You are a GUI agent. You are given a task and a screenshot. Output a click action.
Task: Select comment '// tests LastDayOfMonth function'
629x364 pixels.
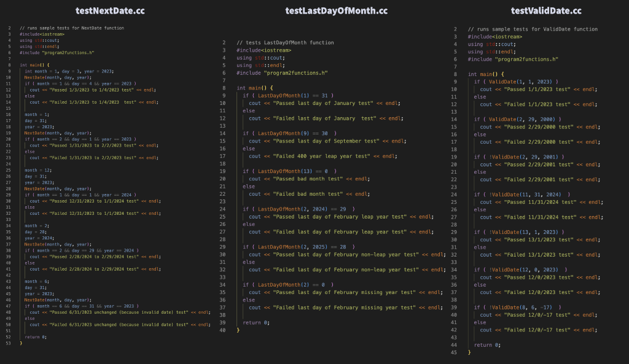pos(285,42)
